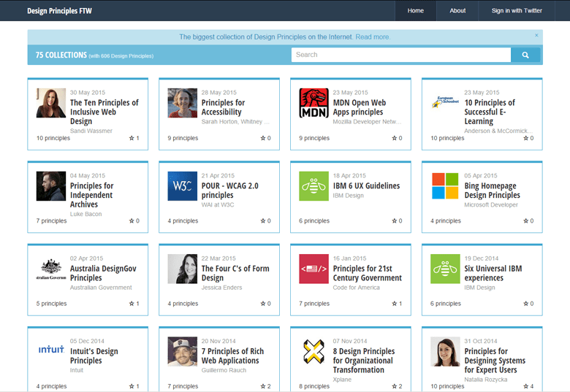
Task: Star the Intuit's Design Principles card
Action: [x=132, y=386]
